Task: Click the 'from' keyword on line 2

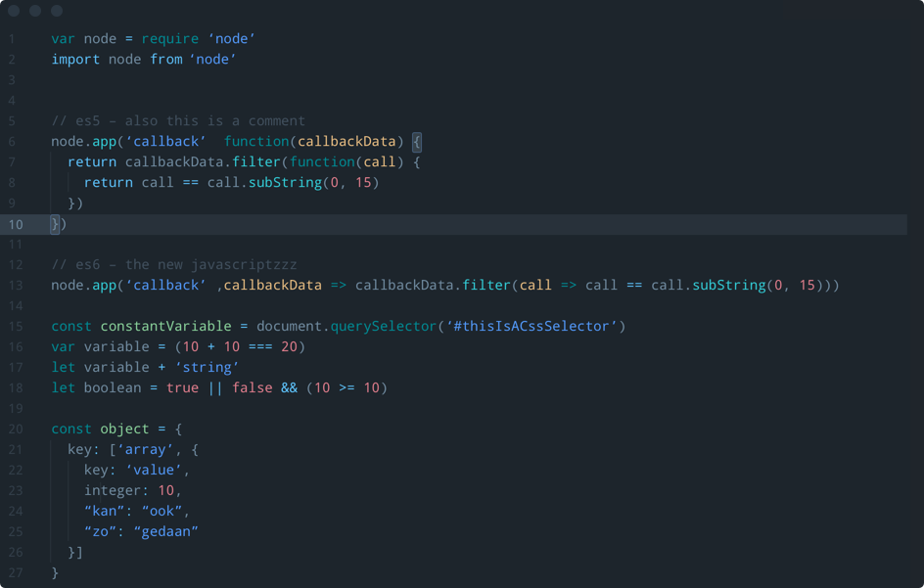Action: pyautogui.click(x=166, y=59)
